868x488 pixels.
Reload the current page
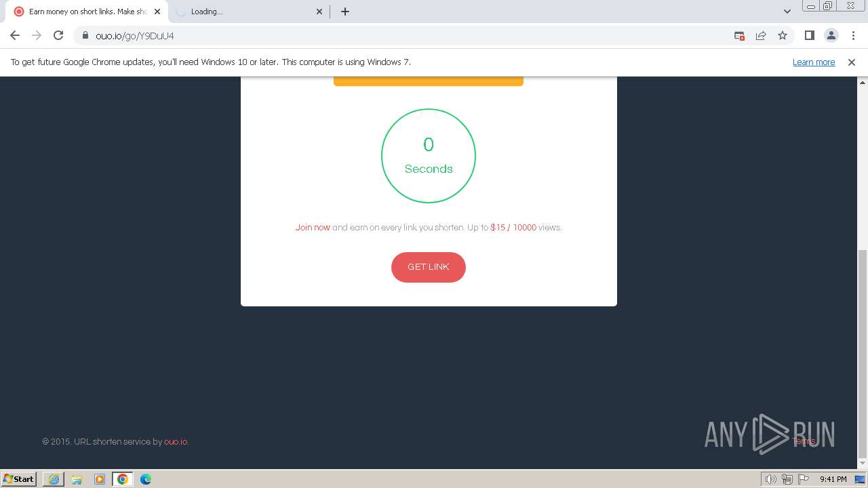(x=58, y=35)
